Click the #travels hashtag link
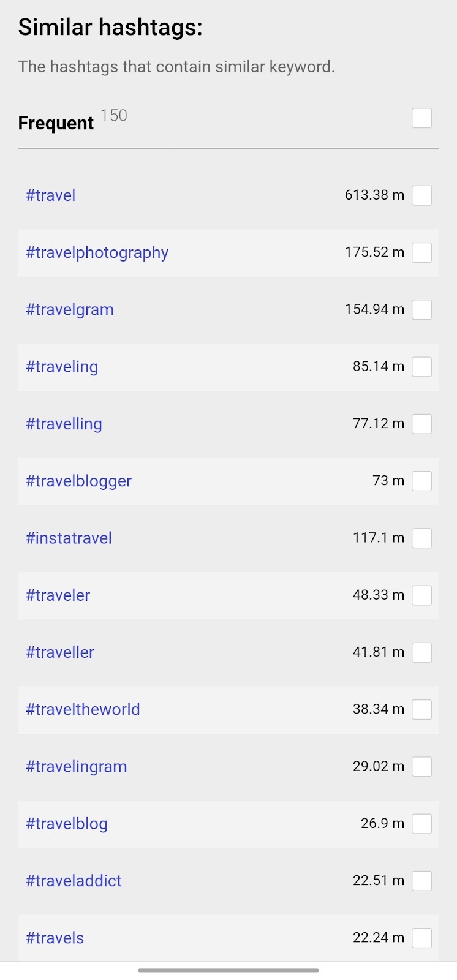 (55, 938)
